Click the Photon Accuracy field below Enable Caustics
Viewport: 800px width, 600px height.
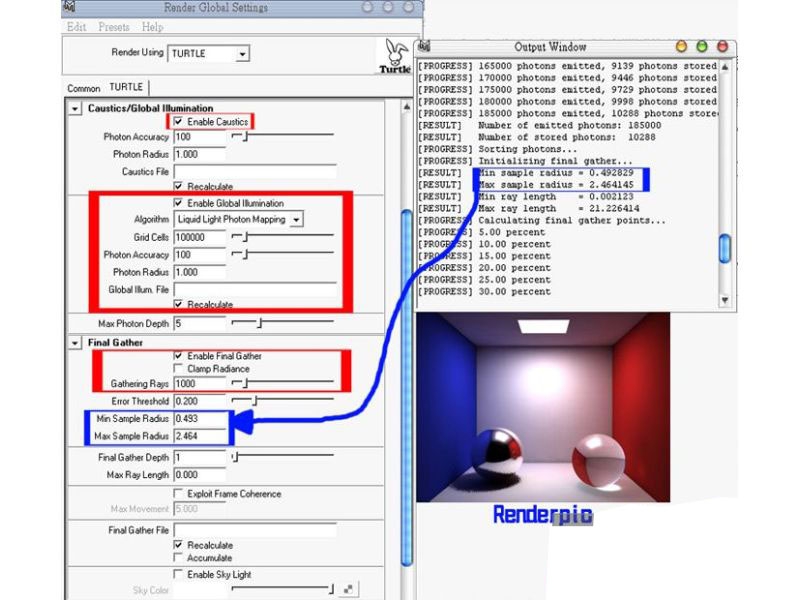[x=199, y=137]
